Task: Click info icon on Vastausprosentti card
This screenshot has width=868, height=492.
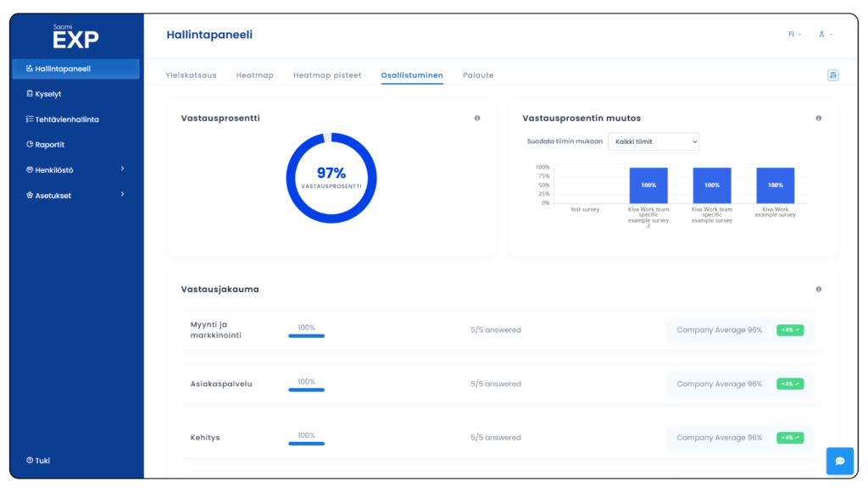Action: [x=477, y=119]
